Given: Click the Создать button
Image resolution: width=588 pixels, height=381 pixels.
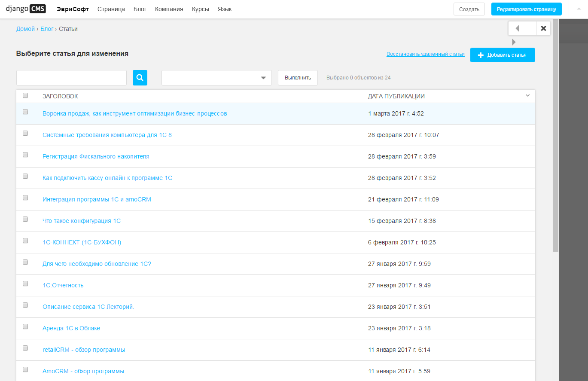Looking at the screenshot, I should coord(469,9).
